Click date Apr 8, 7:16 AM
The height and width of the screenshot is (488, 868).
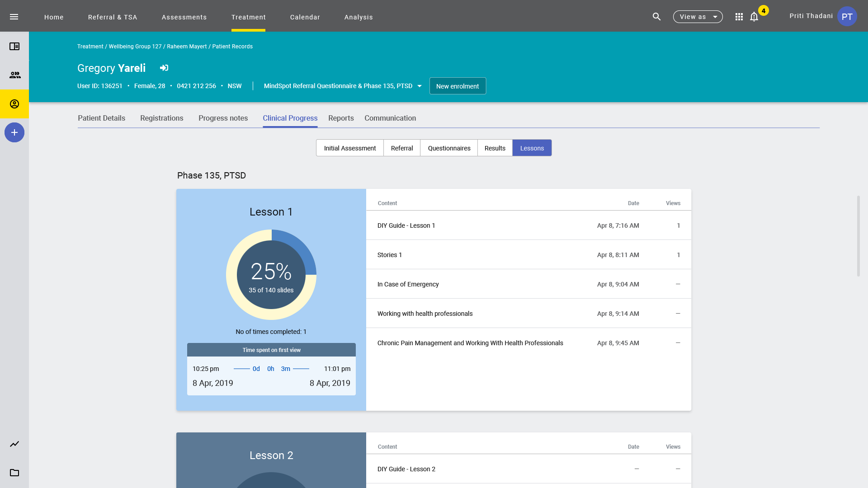[x=618, y=225]
